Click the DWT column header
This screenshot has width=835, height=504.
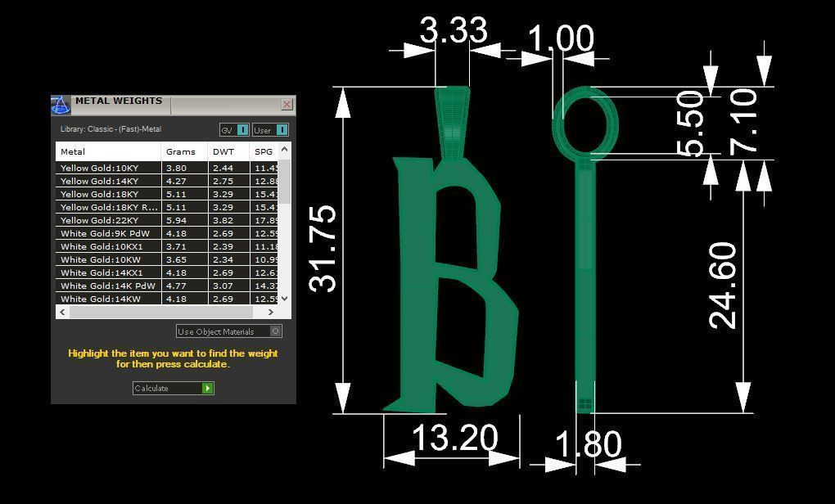[228, 151]
